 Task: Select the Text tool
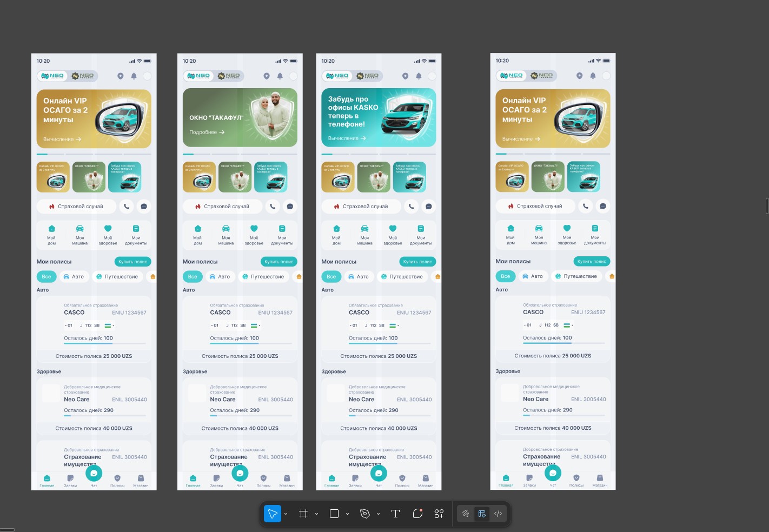click(x=395, y=514)
